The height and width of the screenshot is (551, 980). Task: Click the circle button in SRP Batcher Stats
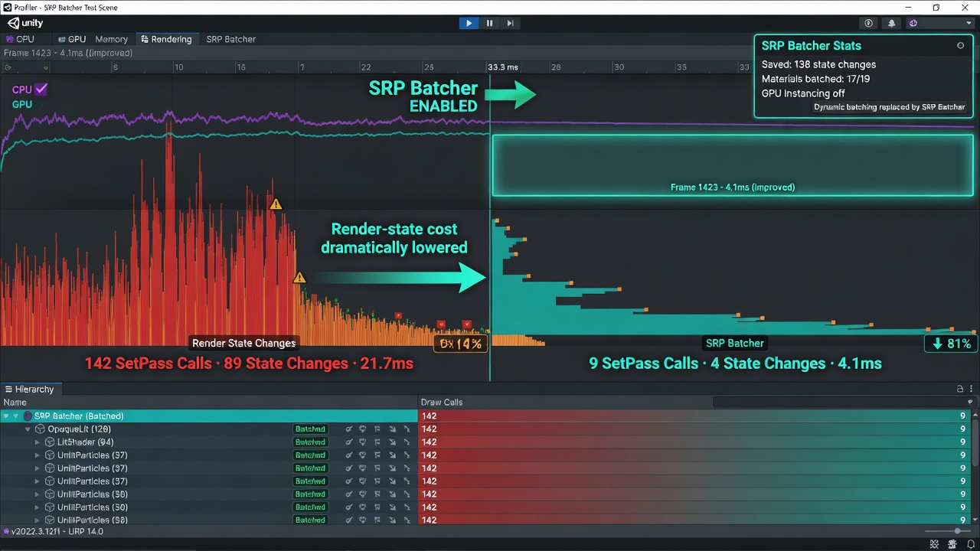coord(960,46)
